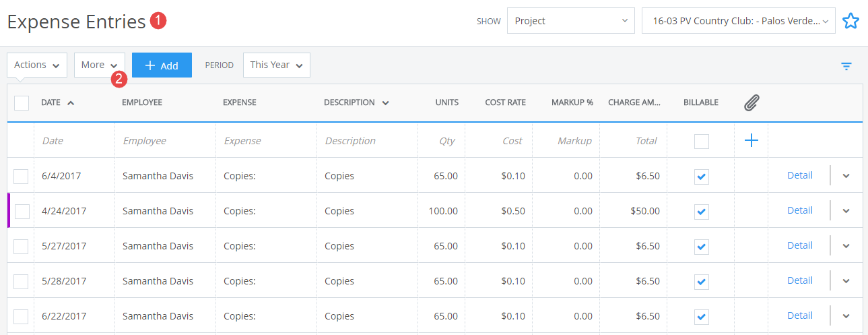Image resolution: width=868 pixels, height=335 pixels.
Task: Click the paperclip attachments column icon
Action: [x=752, y=103]
